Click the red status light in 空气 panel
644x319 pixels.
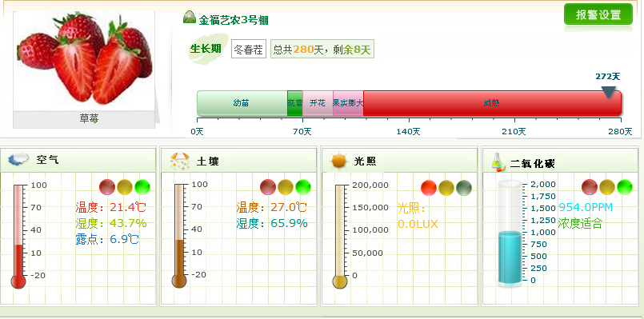click(x=107, y=187)
